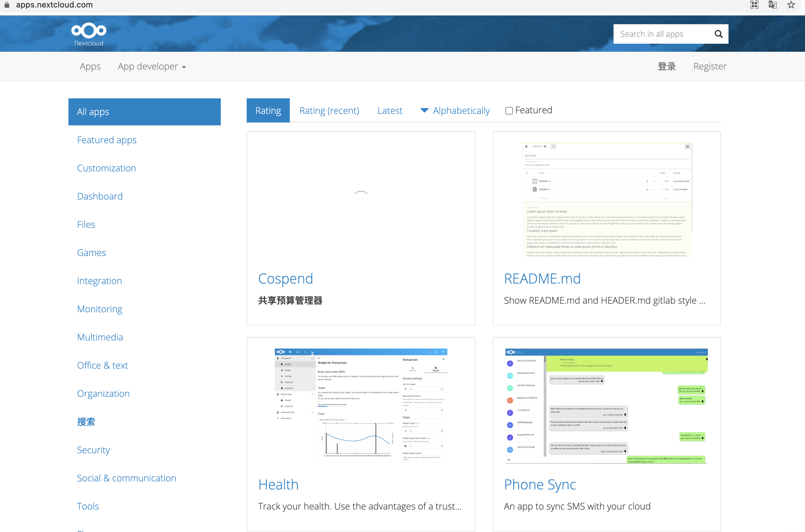The image size is (805, 532).
Task: Click the README.md screenshot thumbnail
Action: [x=607, y=200]
